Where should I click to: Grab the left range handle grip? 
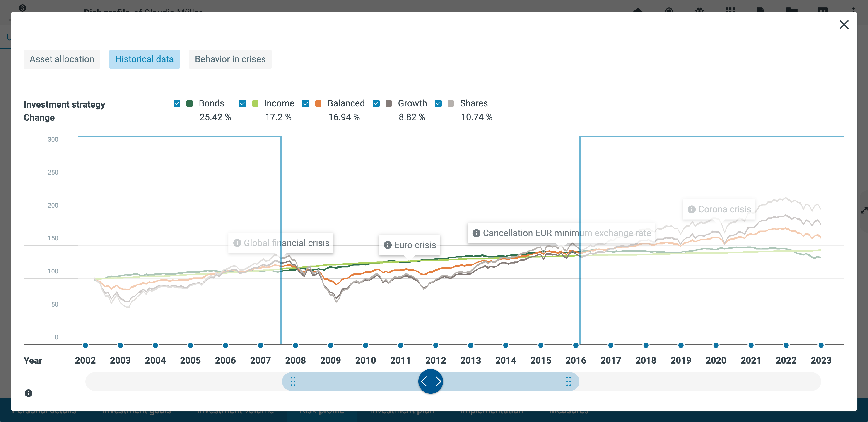point(292,381)
